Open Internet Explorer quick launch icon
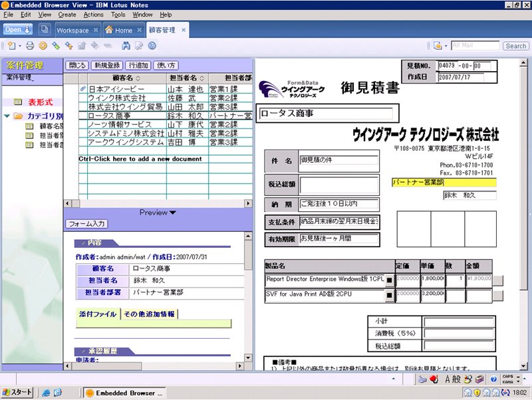This screenshot has width=532, height=400. click(46, 393)
